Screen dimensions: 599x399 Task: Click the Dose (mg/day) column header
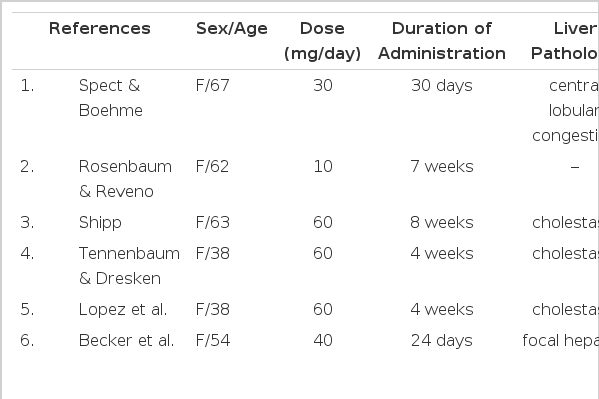pyautogui.click(x=322, y=41)
